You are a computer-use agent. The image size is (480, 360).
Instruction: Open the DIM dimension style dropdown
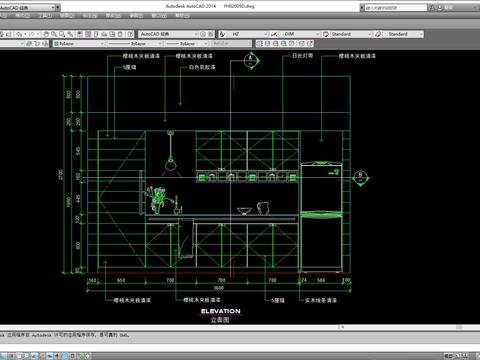[x=318, y=34]
